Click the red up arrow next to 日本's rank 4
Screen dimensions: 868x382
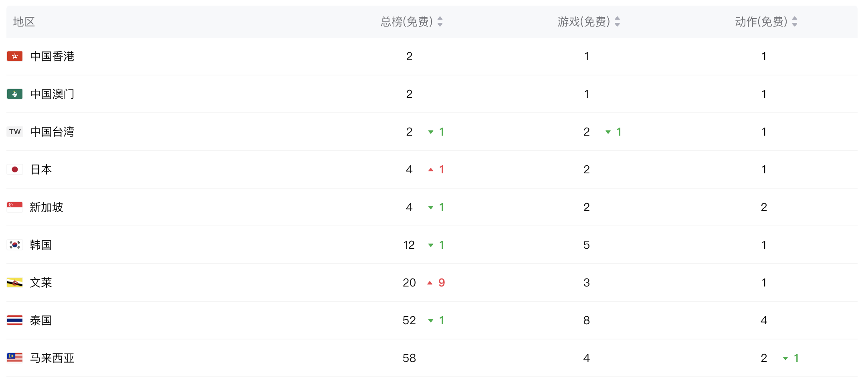[x=430, y=169]
